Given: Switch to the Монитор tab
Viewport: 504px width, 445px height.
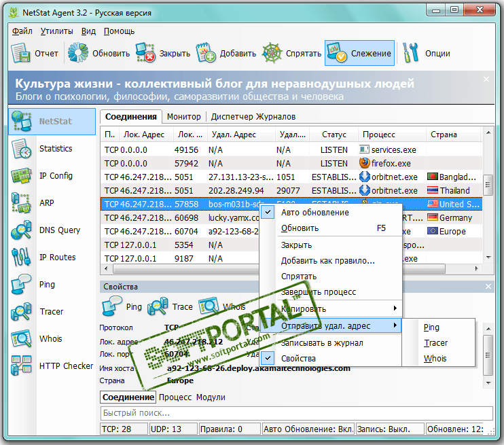Looking at the screenshot, I should click(184, 117).
